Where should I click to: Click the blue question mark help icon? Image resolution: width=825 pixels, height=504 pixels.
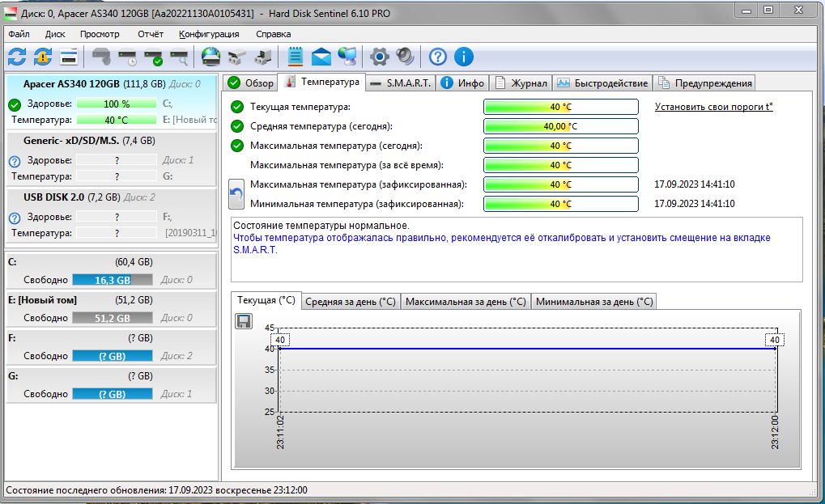click(438, 57)
